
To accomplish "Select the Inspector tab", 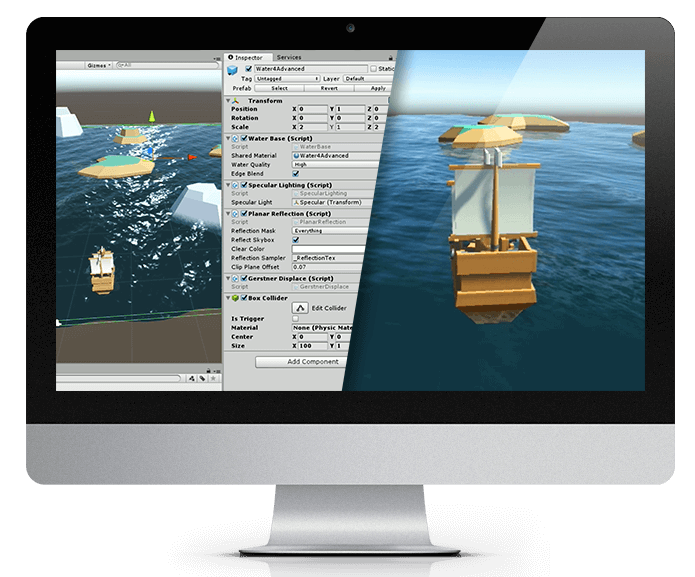I will pyautogui.click(x=247, y=57).
